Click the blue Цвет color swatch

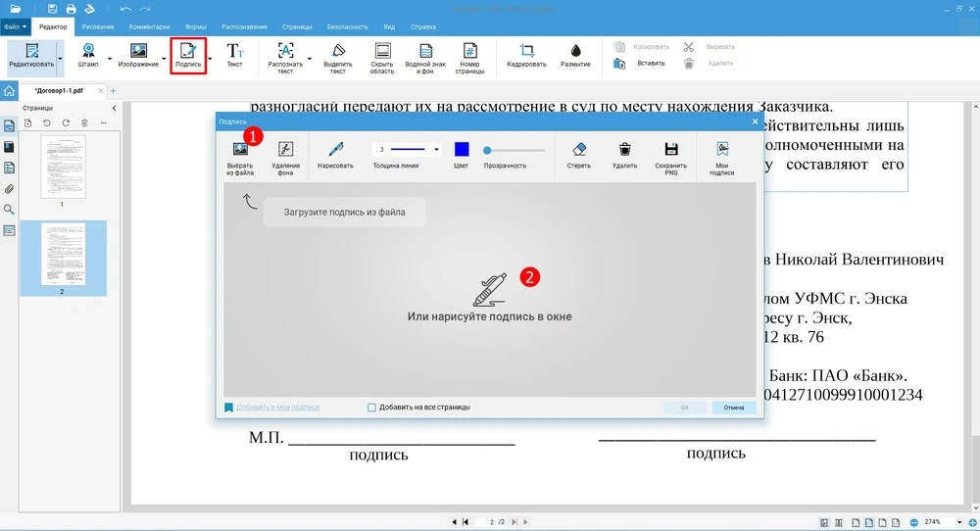point(462,150)
